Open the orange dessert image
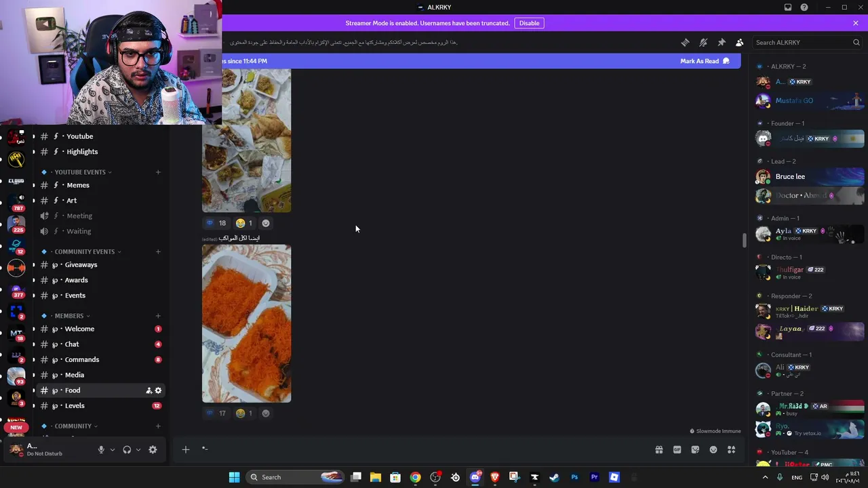868x488 pixels. (247, 324)
